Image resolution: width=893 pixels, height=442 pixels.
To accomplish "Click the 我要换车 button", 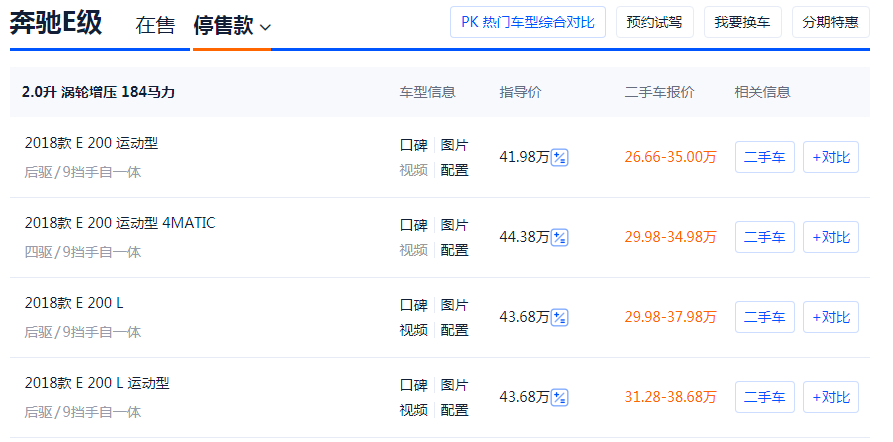I will point(743,22).
